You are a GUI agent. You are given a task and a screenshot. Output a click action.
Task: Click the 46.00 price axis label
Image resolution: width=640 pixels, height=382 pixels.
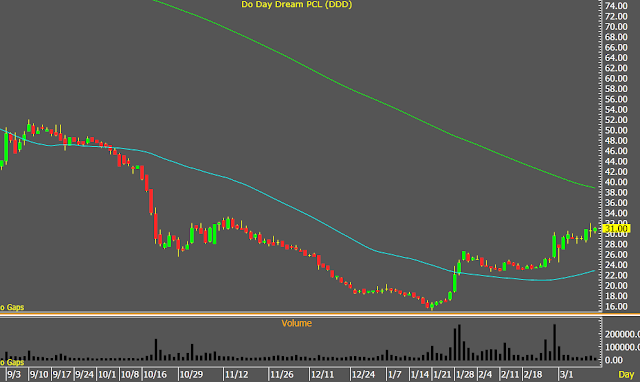[616, 151]
